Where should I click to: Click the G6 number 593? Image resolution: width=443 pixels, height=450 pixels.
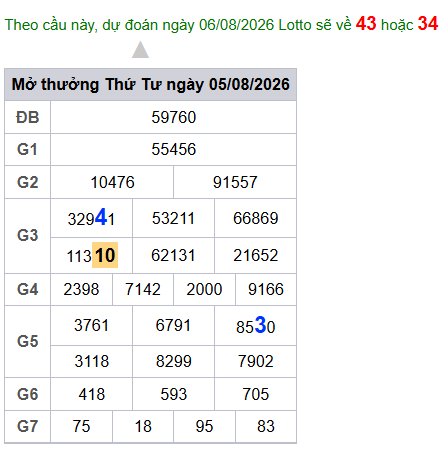tap(174, 394)
